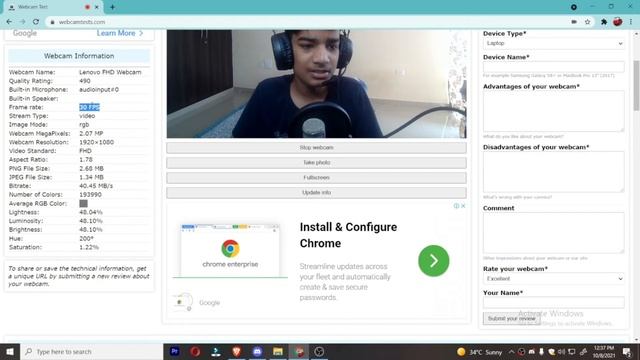Click the active Chrome taskbar icon
Image resolution: width=640 pixels, height=360 pixels.
299,351
